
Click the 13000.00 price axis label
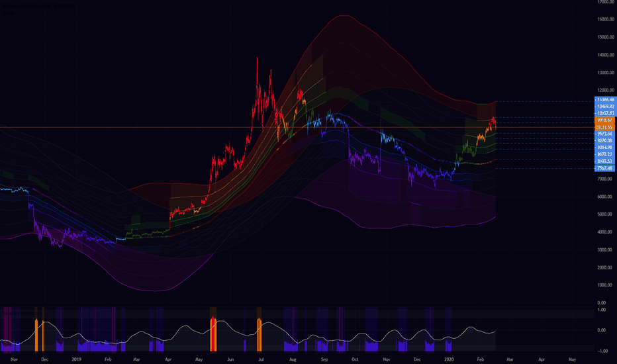click(x=606, y=72)
